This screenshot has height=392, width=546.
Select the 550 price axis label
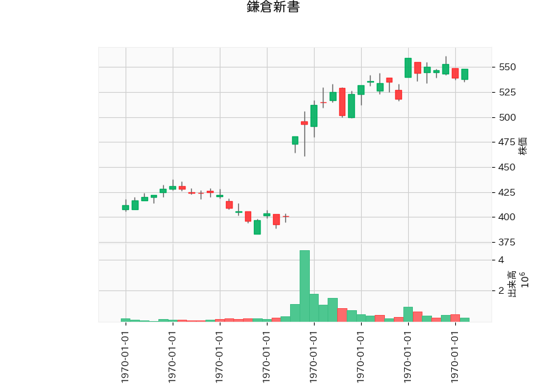(507, 67)
